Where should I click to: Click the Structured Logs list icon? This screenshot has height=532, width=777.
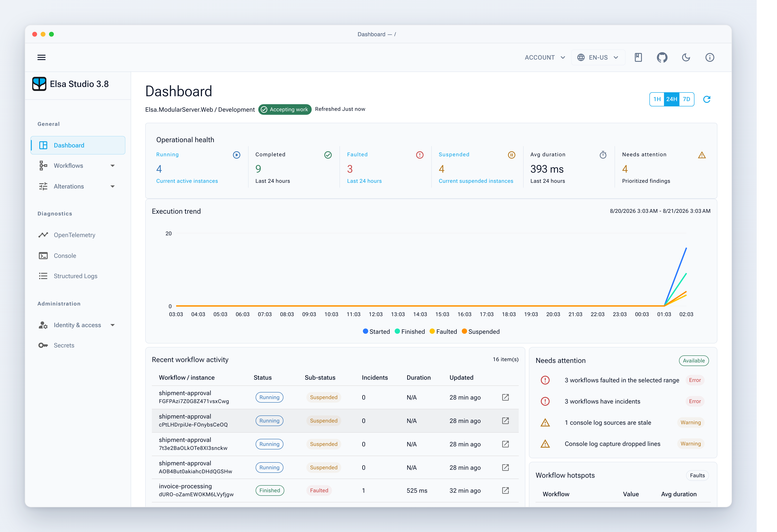43,276
